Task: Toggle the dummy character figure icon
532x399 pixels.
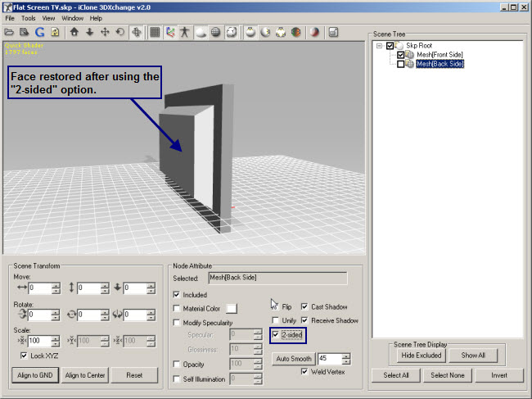Action: 185,32
